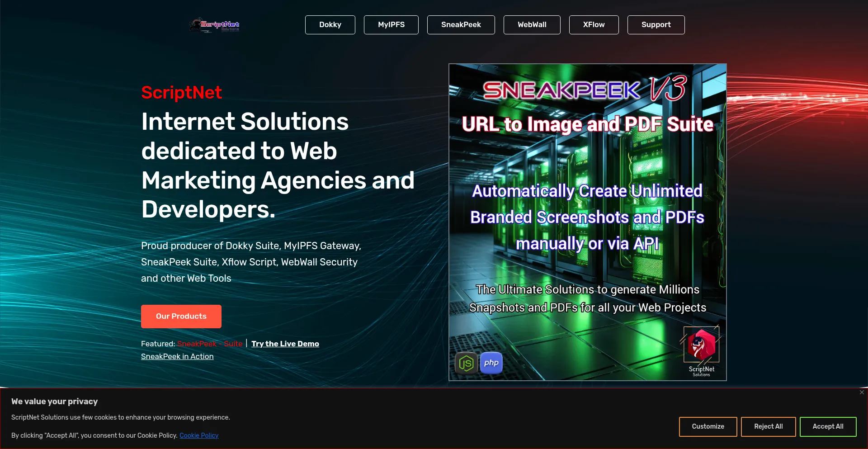Dismiss the privacy notice using the X

(861, 392)
